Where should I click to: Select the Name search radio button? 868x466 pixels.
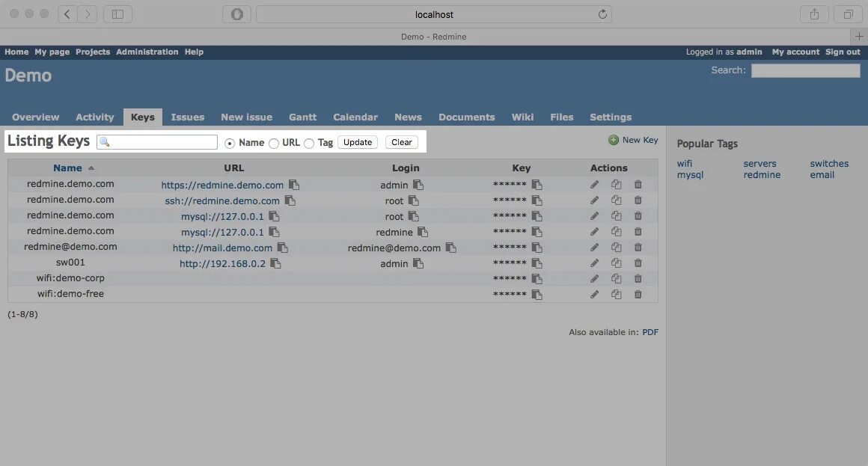[x=230, y=142]
